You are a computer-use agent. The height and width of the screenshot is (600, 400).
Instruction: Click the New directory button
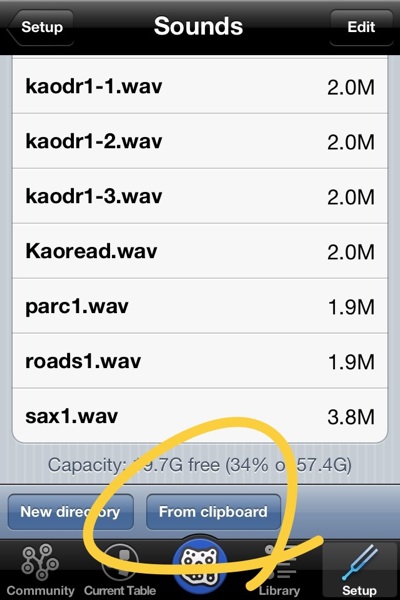70,512
